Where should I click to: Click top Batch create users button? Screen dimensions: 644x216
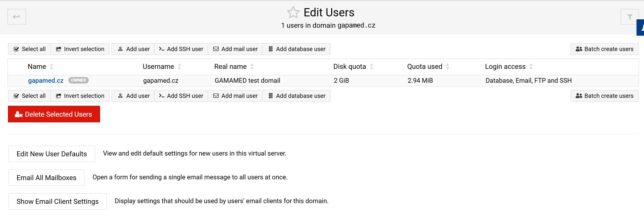coord(604,49)
